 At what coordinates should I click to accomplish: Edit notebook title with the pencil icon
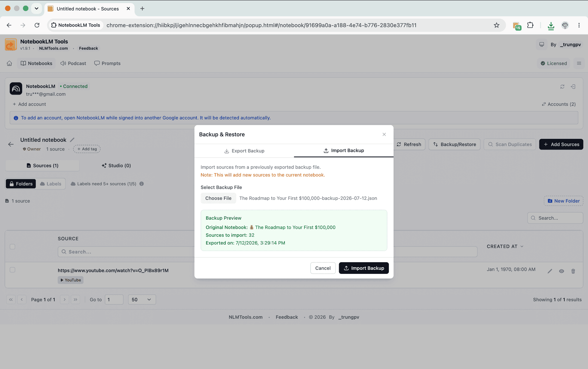(72, 140)
